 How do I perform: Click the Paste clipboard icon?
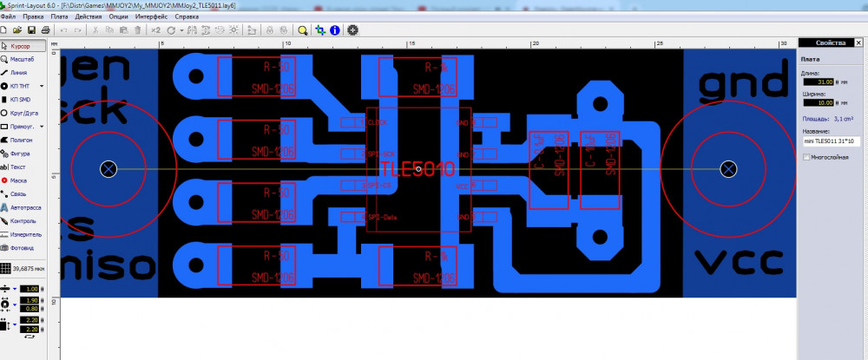[x=124, y=30]
